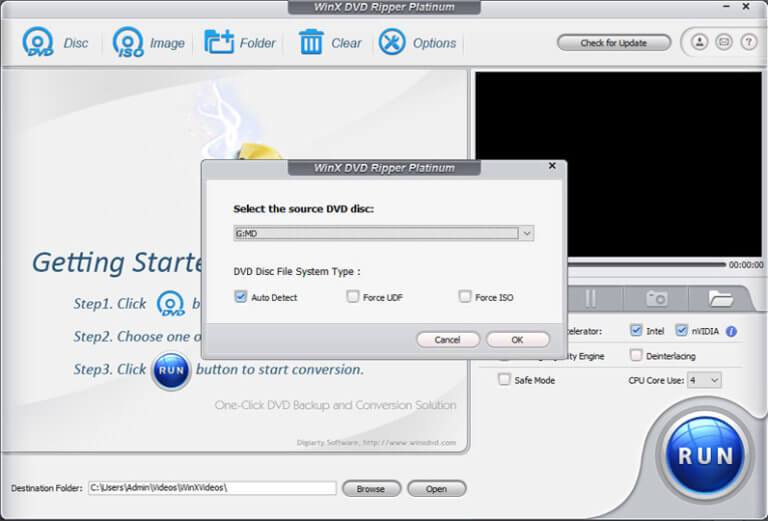Open the ISO Image loader icon
Viewport: 768px width, 521px height.
click(128, 42)
